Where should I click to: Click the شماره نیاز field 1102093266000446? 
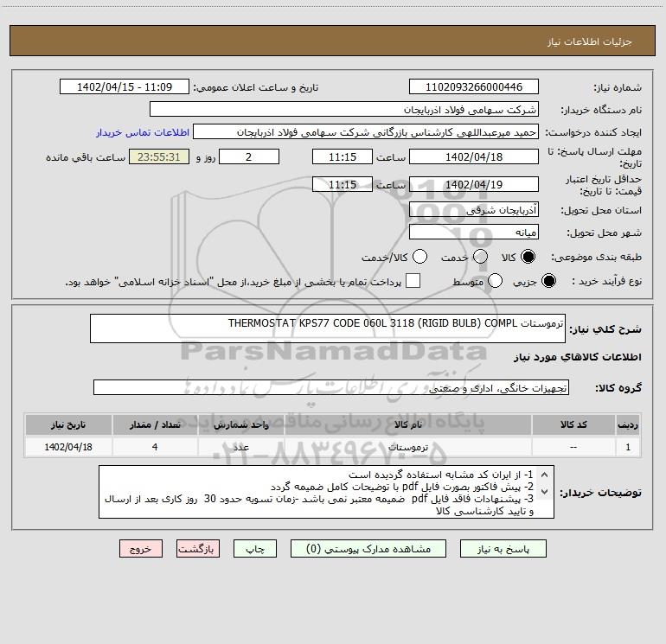[474, 87]
